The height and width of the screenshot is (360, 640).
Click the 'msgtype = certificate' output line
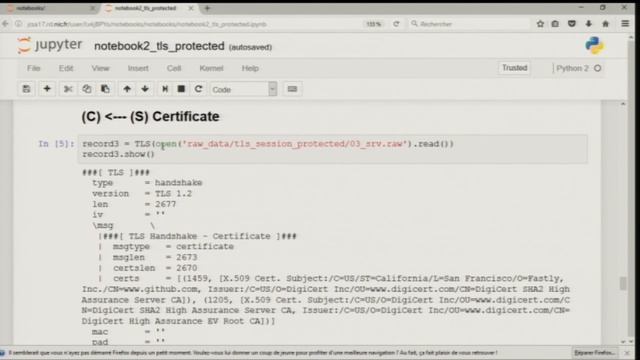pos(173,247)
